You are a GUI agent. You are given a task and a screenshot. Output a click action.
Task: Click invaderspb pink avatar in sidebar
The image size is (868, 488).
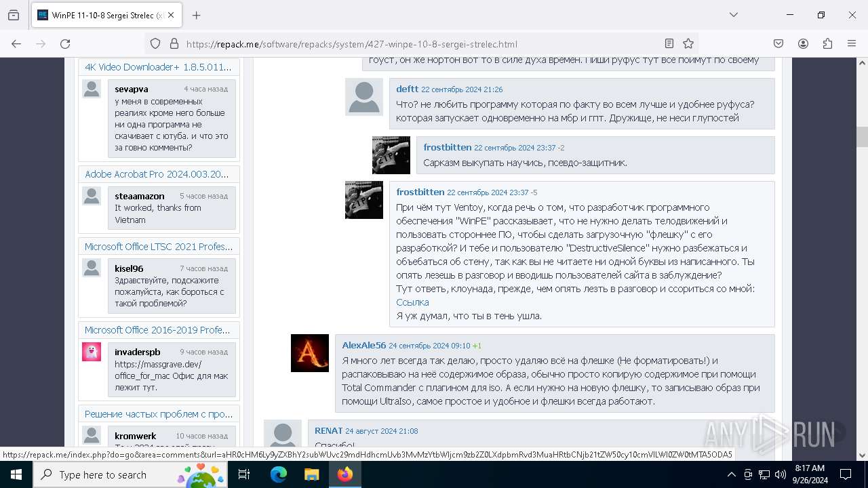(92, 352)
